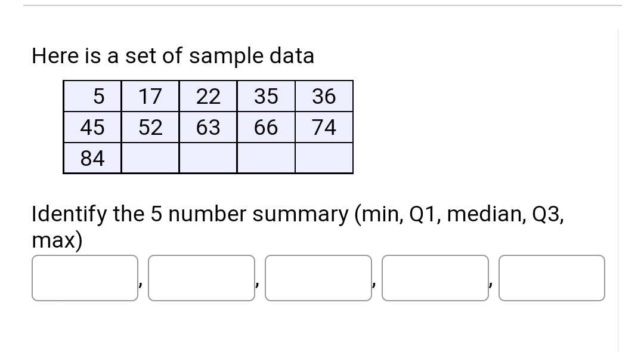
Task: Click the fourth answer box for Q3
Action: pyautogui.click(x=435, y=278)
